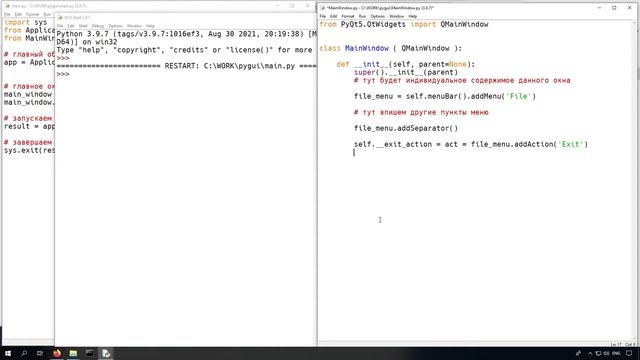Open the notification center icon in tray

point(629,353)
